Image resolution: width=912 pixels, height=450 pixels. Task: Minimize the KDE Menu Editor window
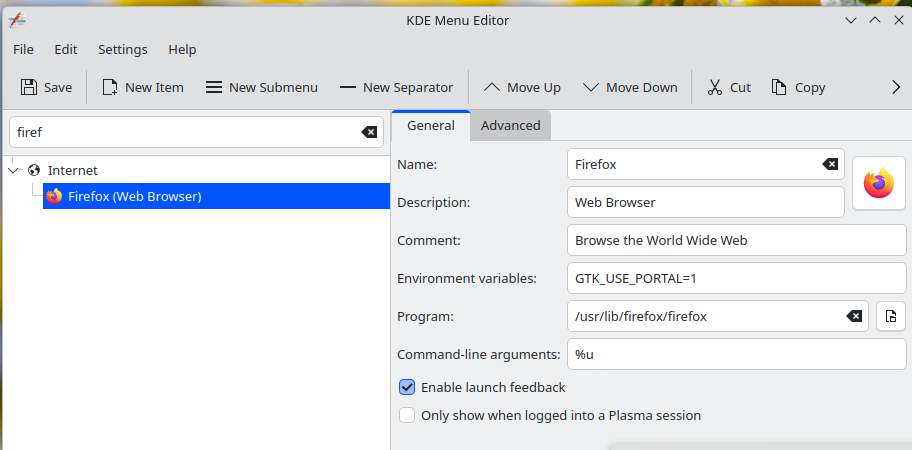[x=851, y=20]
